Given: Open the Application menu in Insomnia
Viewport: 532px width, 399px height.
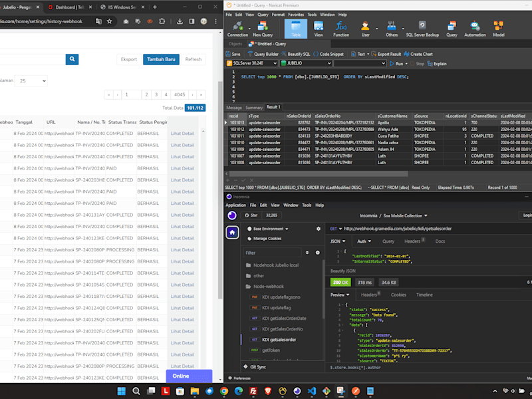Looking at the screenshot, I should [235, 205].
